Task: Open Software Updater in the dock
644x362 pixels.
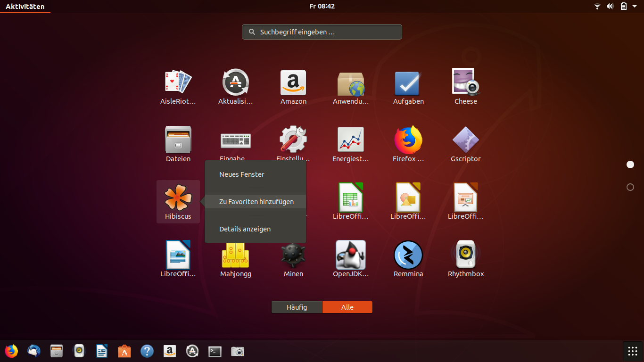Action: [x=192, y=351]
